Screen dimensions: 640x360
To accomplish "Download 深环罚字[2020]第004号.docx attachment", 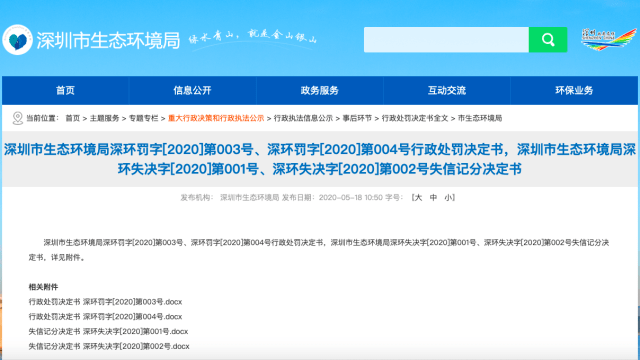I will pyautogui.click(x=105, y=317).
